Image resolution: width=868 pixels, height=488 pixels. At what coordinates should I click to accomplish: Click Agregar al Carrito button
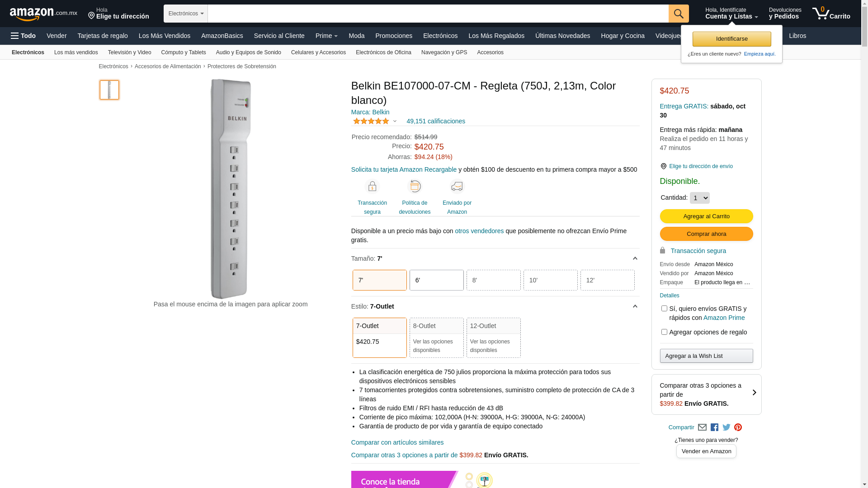click(x=706, y=216)
